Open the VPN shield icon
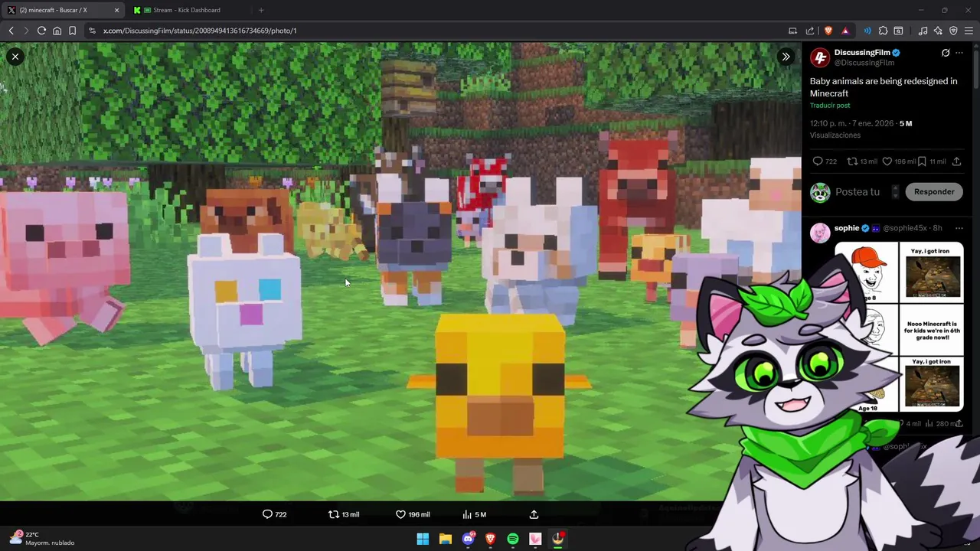980x551 pixels. coord(953,31)
